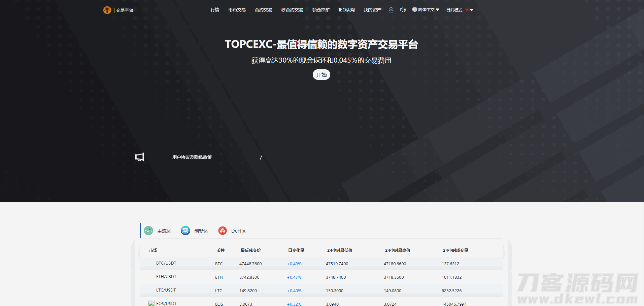
Task: Click the red DeFi区 icon
Action: point(223,231)
